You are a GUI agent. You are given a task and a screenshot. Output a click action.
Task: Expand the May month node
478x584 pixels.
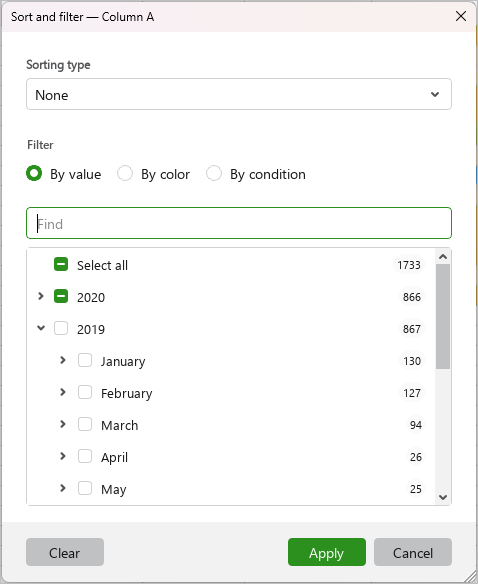(63, 488)
